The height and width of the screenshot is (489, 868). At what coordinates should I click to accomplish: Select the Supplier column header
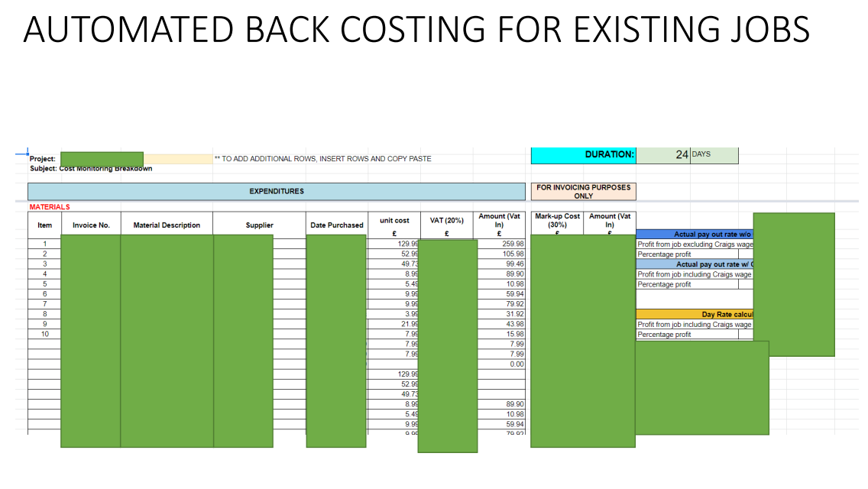(260, 225)
